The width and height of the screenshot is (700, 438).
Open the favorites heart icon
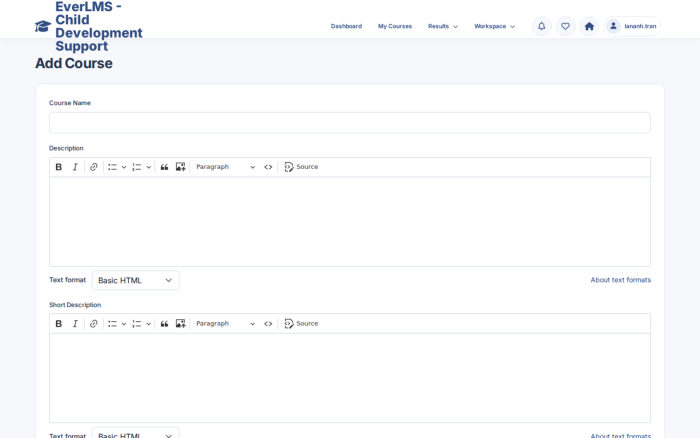pyautogui.click(x=565, y=26)
